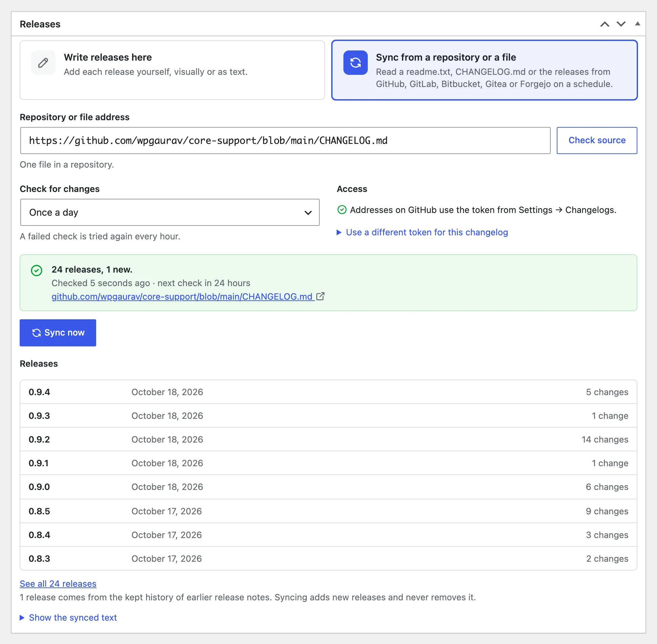The width and height of the screenshot is (657, 644).
Task: Select the Write releases here option
Action: 172,70
